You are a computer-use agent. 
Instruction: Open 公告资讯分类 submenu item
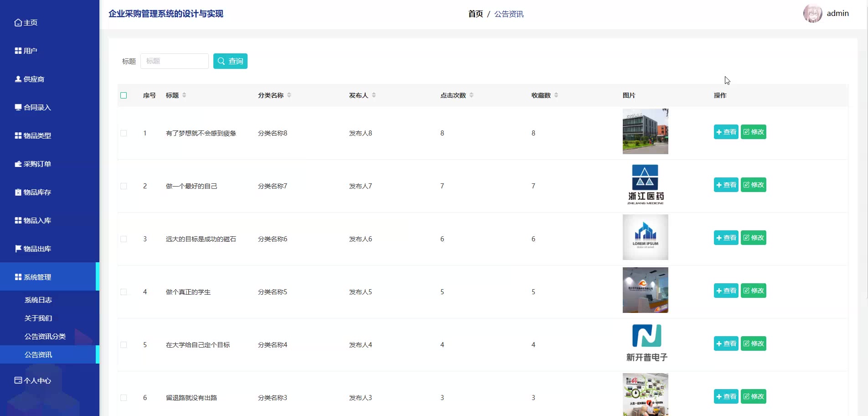(x=45, y=337)
